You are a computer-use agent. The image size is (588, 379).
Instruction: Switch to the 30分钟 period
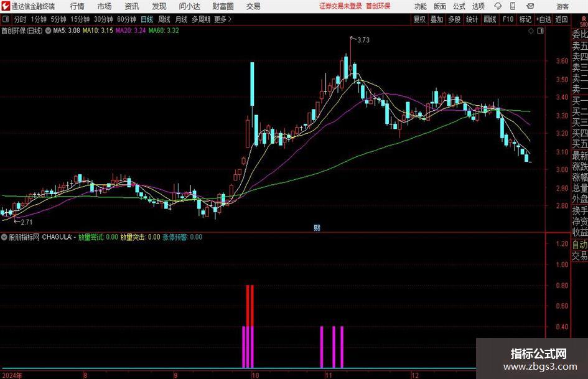point(103,19)
